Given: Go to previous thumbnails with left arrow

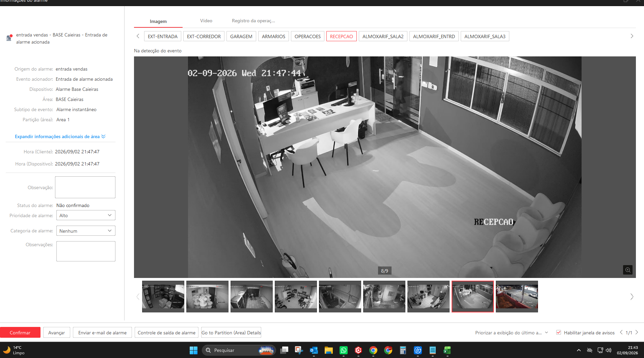Looking at the screenshot, I should point(138,297).
